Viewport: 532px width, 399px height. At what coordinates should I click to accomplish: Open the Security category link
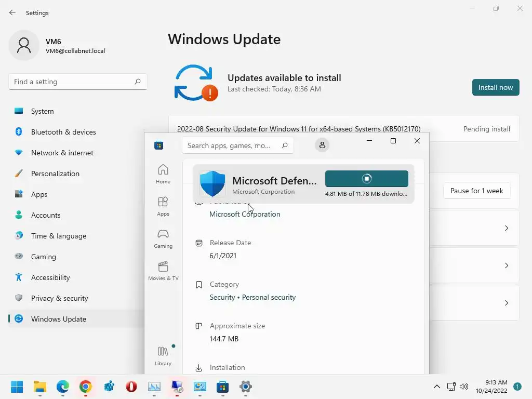pos(222,297)
